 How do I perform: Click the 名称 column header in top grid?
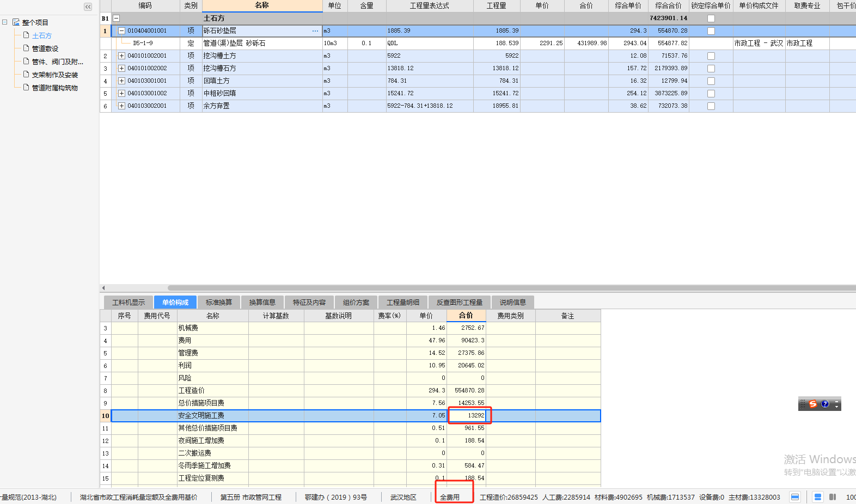pos(262,5)
